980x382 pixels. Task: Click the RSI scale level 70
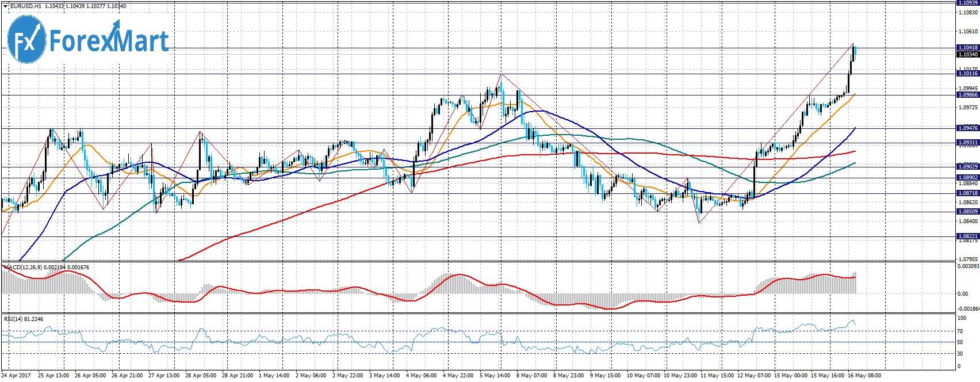(x=960, y=331)
